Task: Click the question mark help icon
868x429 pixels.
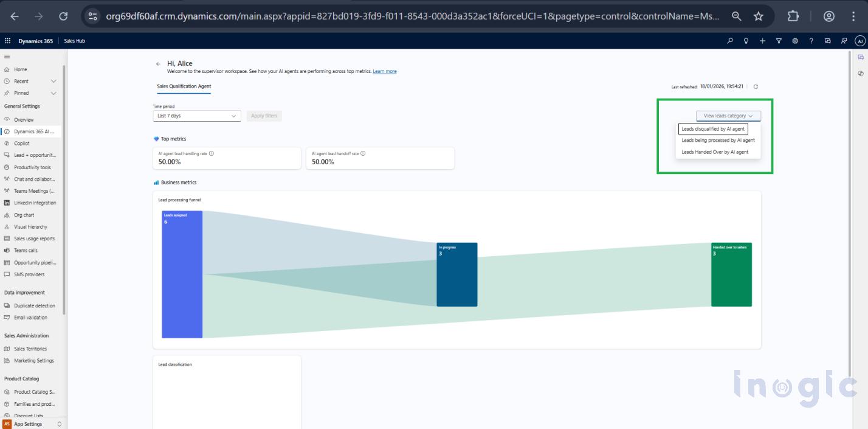Action: 811,41
